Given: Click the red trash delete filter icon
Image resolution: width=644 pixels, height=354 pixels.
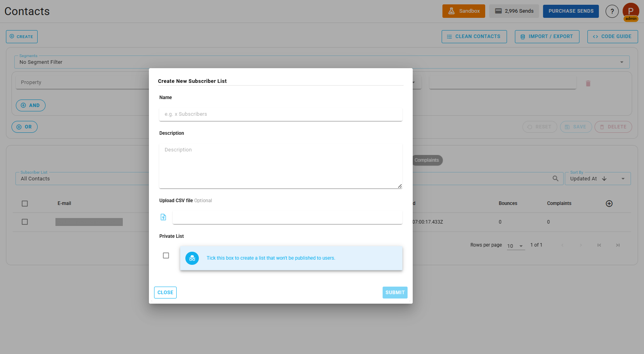Looking at the screenshot, I should point(588,83).
